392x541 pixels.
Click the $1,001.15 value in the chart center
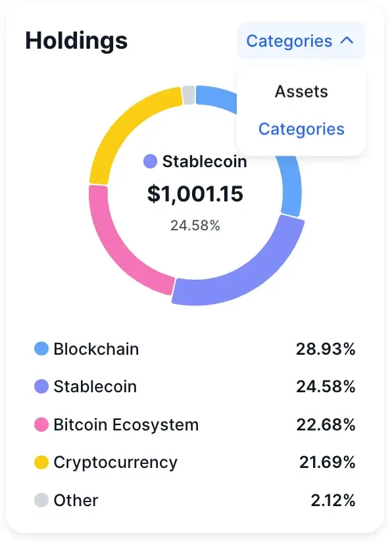click(195, 194)
